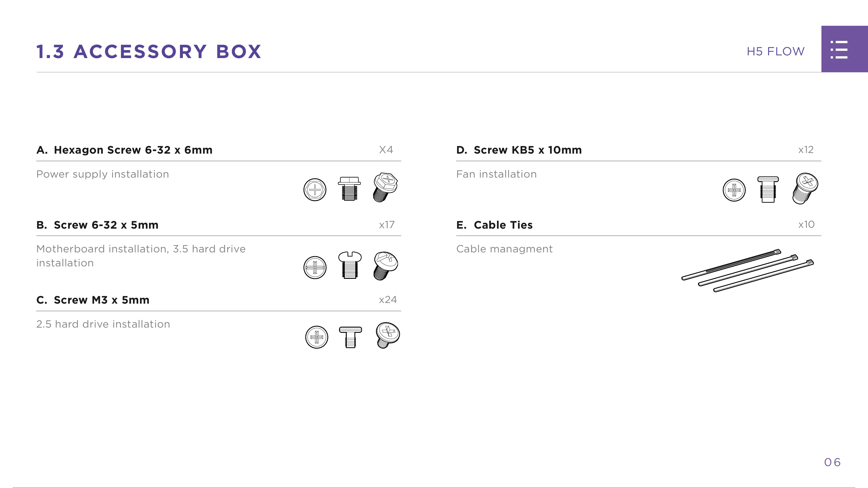Click the Screw M3 x 5mm title

click(101, 300)
